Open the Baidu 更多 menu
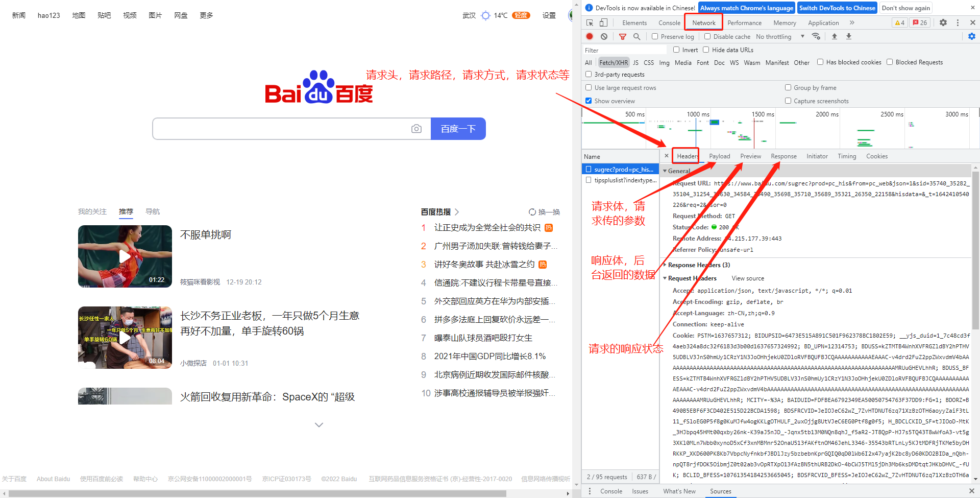This screenshot has width=980, height=498. point(207,15)
